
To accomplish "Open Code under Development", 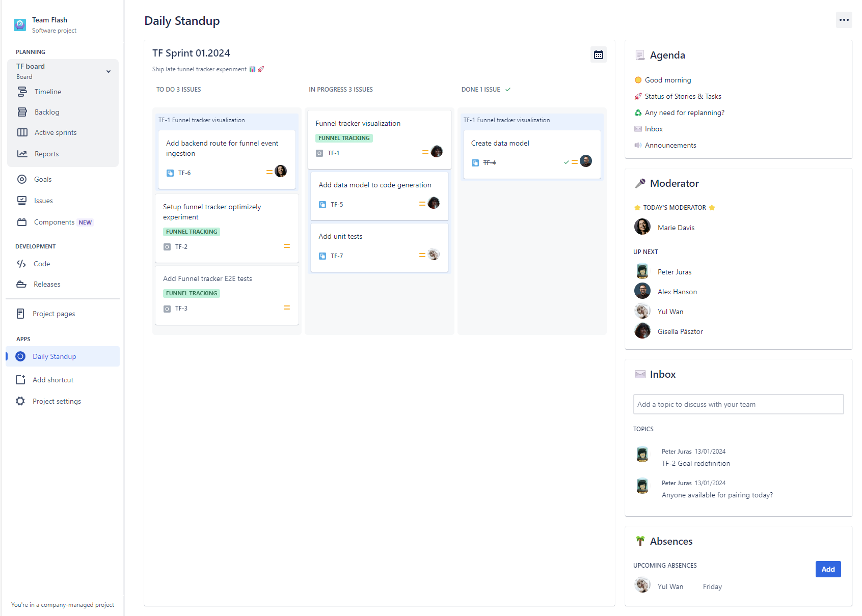I will [x=41, y=264].
